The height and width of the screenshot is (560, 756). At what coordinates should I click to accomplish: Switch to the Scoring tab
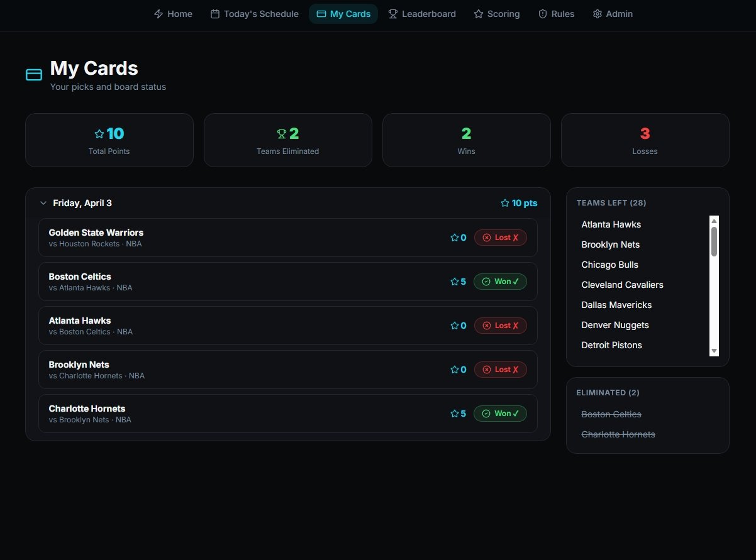[496, 14]
